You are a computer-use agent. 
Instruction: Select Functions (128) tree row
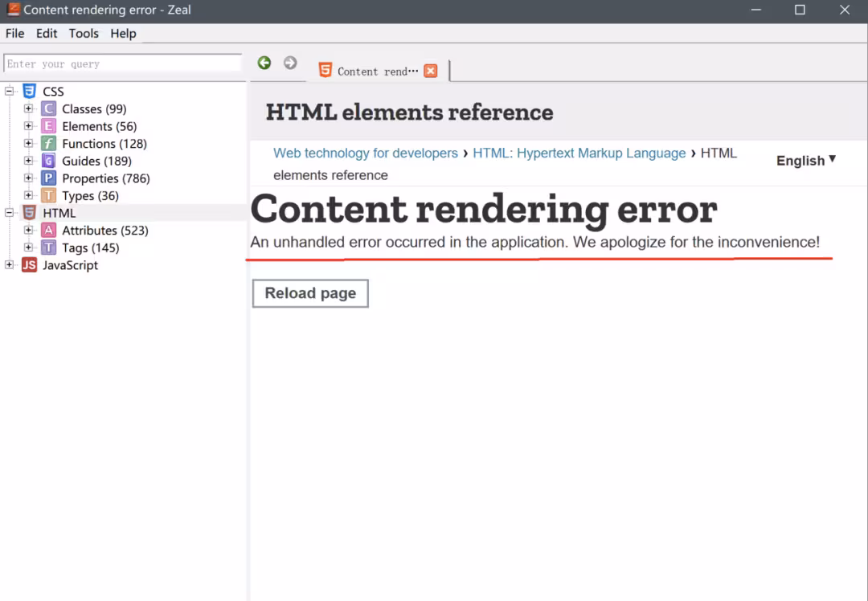pyautogui.click(x=104, y=144)
